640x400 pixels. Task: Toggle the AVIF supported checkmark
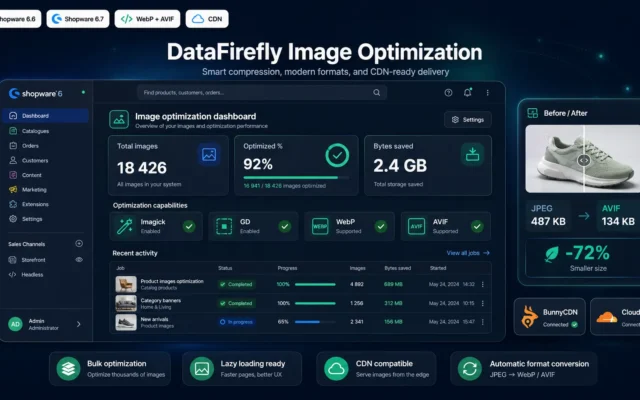[x=477, y=226]
